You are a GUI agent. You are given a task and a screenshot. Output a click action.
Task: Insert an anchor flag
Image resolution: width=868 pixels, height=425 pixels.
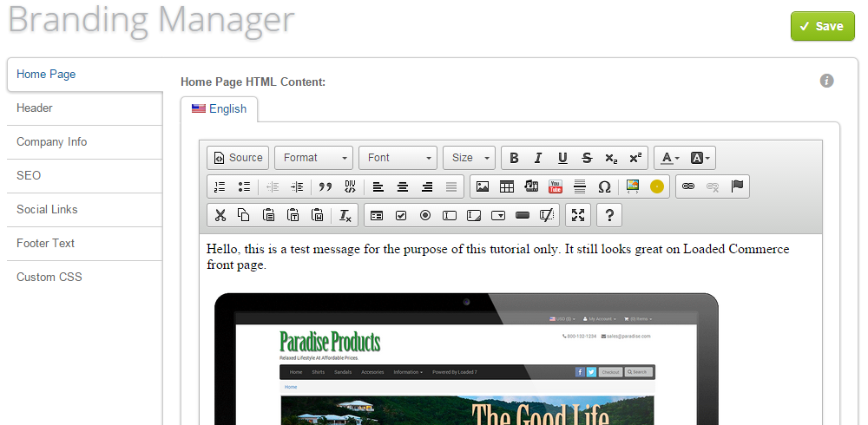click(x=737, y=187)
